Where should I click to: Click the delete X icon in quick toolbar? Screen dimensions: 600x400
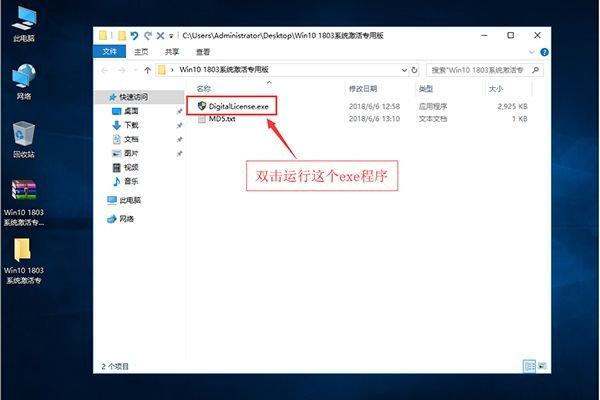point(160,36)
